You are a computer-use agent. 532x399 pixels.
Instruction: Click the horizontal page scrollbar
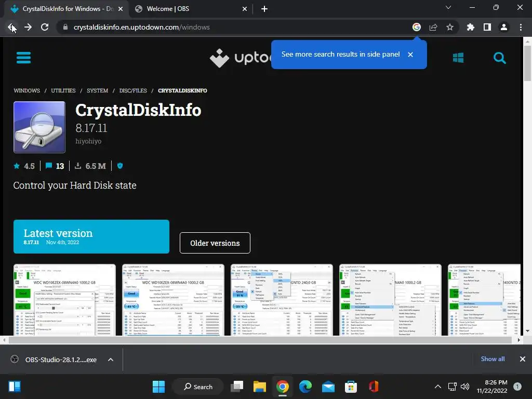260,340
